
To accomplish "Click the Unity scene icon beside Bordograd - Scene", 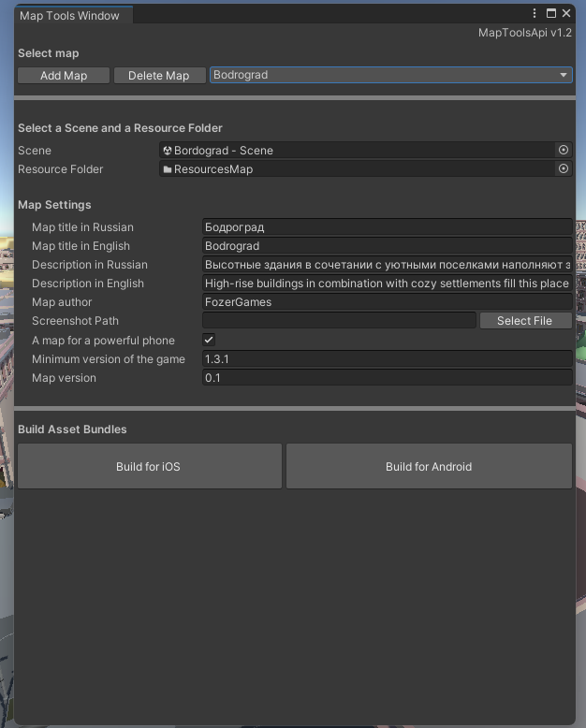I will 168,151.
